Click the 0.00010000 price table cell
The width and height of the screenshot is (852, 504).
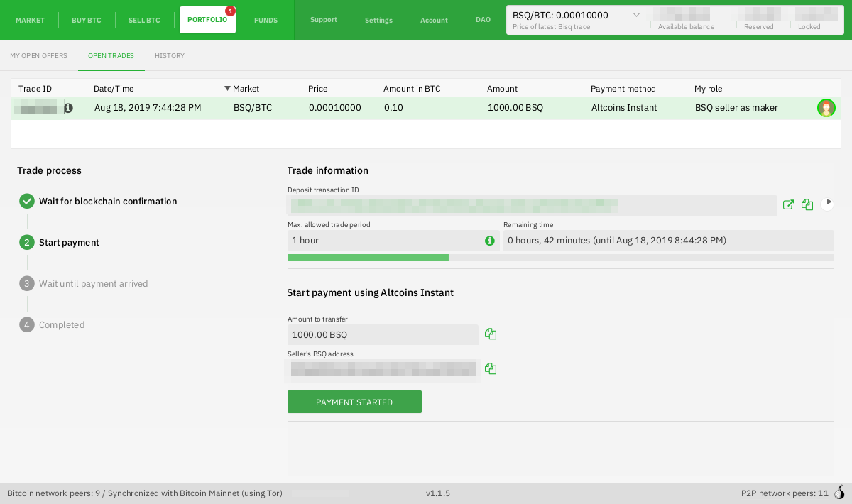point(335,108)
